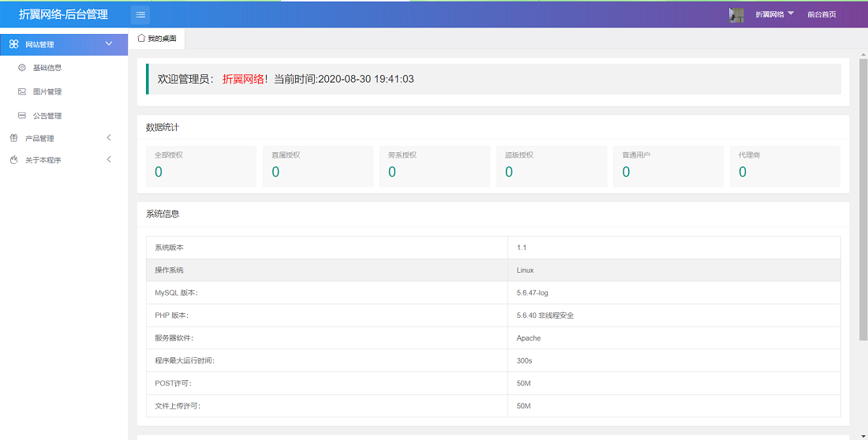Toggle the sidebar with the hamburger menu icon
Screen dimensions: 868x440
(x=140, y=14)
